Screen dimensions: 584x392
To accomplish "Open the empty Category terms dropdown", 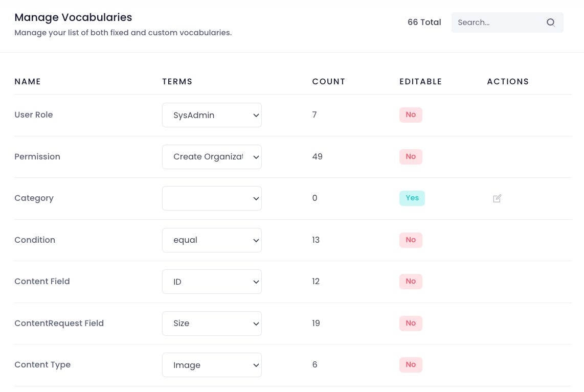I will click(x=212, y=198).
